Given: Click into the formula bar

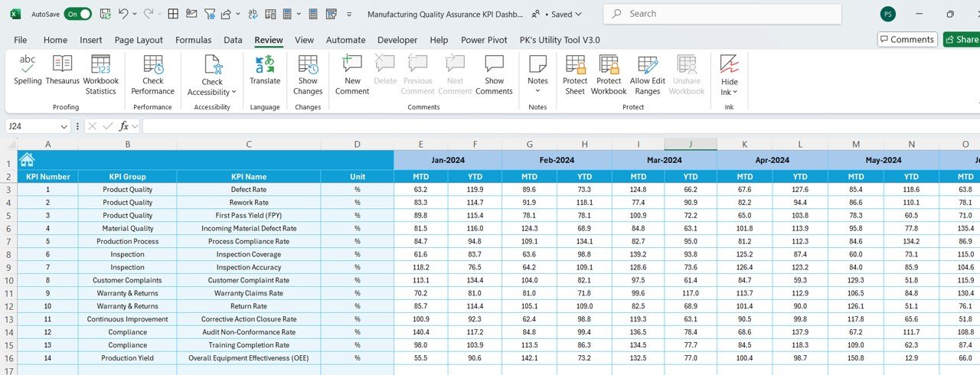Looking at the screenshot, I should click(x=560, y=126).
